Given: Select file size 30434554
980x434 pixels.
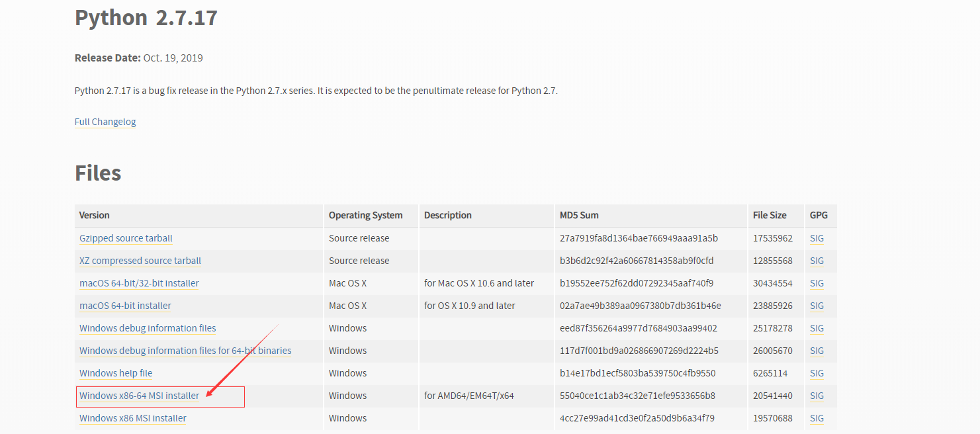Looking at the screenshot, I should (x=773, y=283).
